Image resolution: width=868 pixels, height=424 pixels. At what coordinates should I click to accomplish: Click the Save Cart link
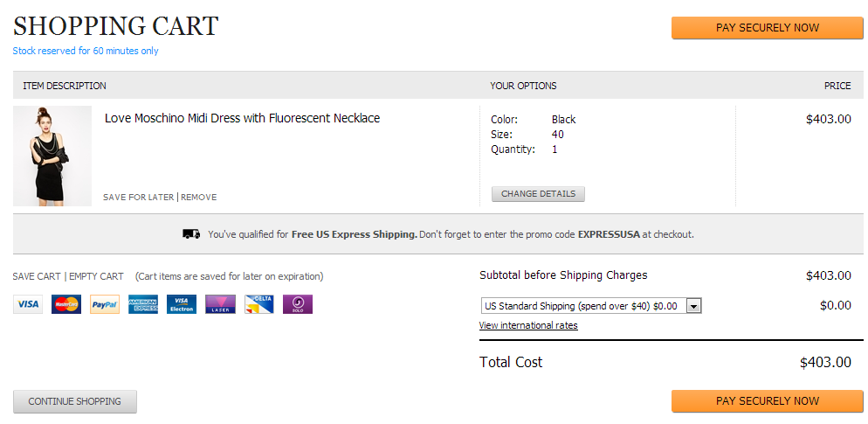click(37, 276)
